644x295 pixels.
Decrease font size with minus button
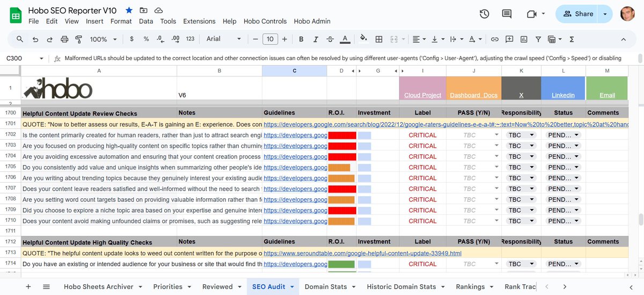coord(255,39)
